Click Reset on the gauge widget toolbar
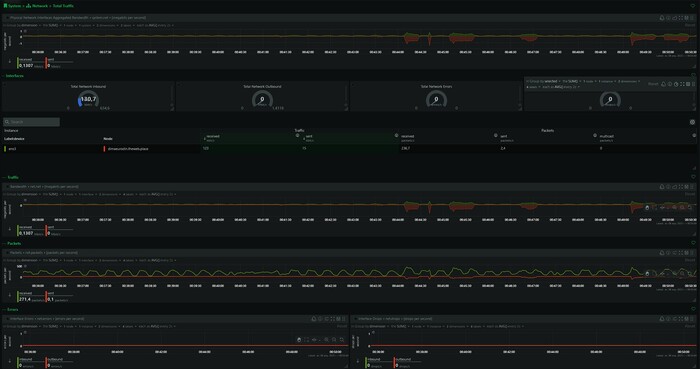700x369 pixels. click(x=653, y=84)
